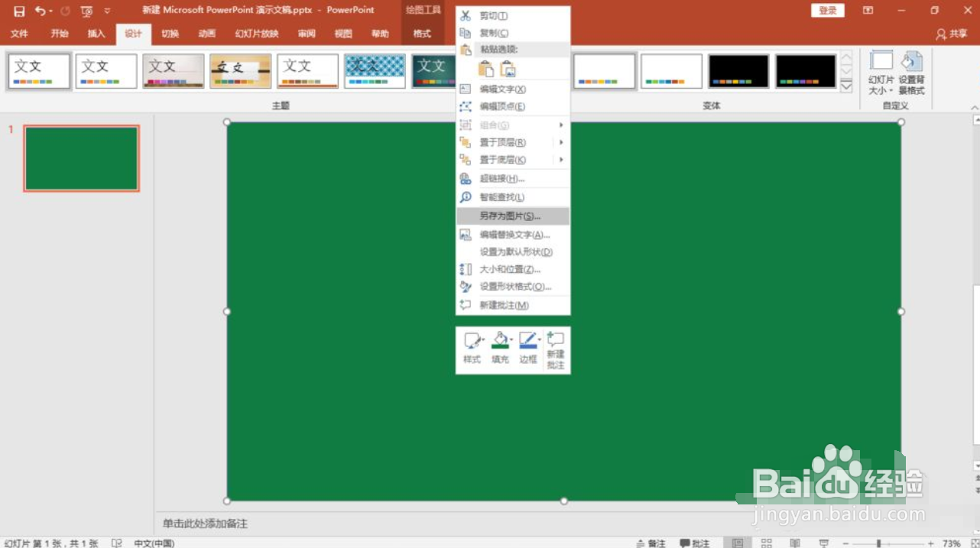Image resolution: width=980 pixels, height=548 pixels.
Task: Collapse the ribbon with the chevron
Action: pyautogui.click(x=974, y=107)
